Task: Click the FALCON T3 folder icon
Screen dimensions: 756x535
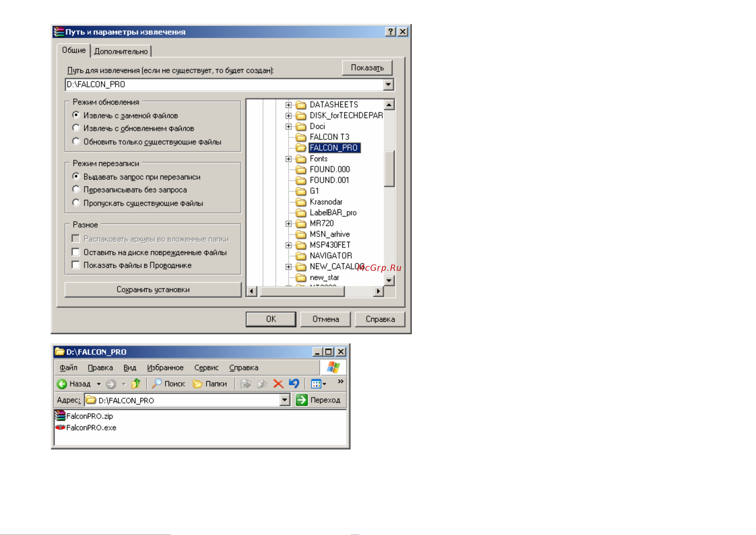Action: point(301,137)
